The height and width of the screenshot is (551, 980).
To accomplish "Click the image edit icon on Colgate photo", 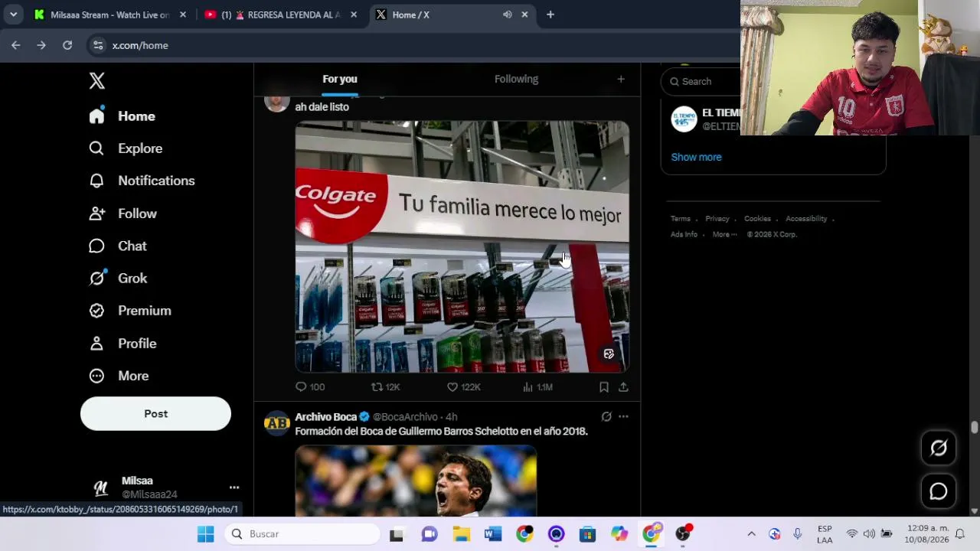I will coord(609,354).
